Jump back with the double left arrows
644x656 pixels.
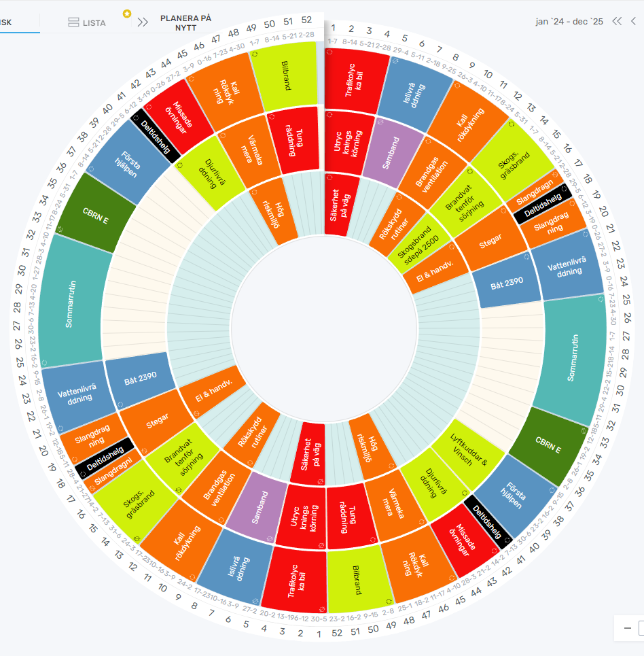[x=617, y=21]
